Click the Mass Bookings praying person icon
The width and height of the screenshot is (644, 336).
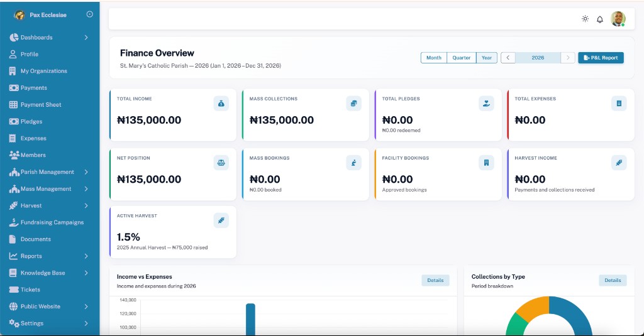tap(353, 163)
